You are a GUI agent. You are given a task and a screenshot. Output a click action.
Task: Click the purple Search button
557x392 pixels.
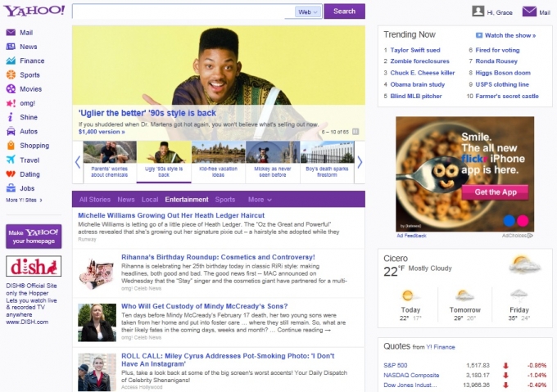coord(344,11)
